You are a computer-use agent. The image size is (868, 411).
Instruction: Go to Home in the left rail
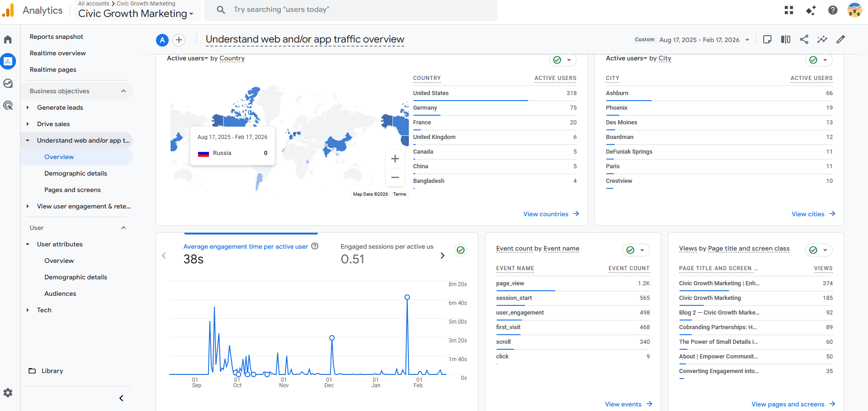click(8, 39)
